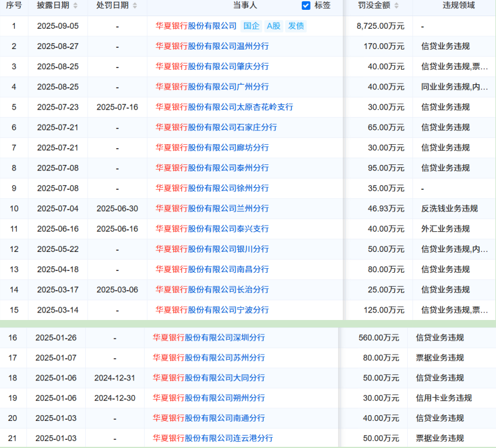The height and width of the screenshot is (448, 496).
Task: Select the 外汇业务违规 violation cell
Action: (445, 228)
